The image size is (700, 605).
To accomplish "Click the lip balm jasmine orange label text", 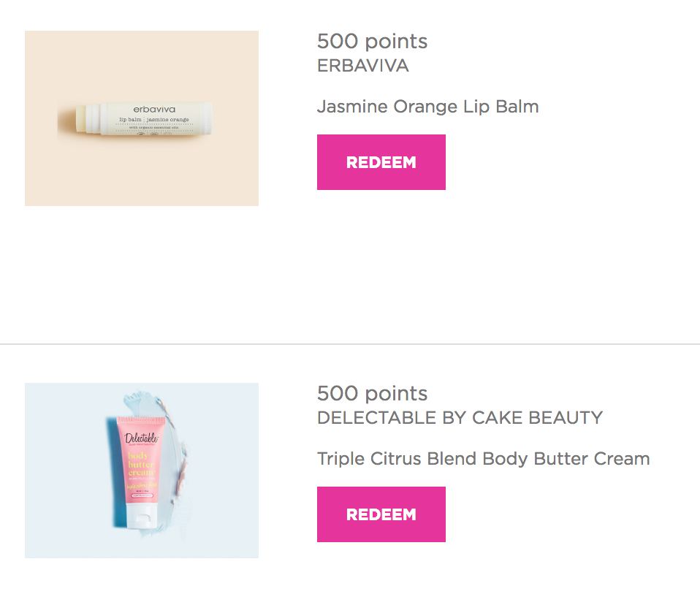I will point(154,120).
